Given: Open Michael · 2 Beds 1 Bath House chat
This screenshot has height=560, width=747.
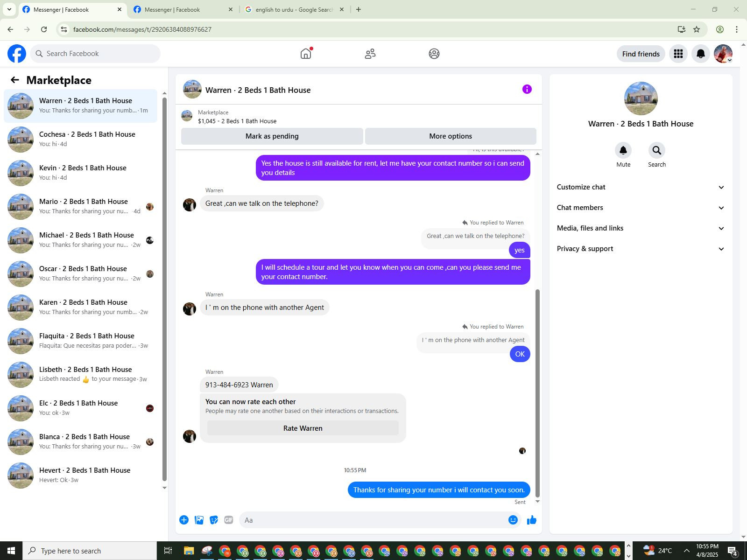Looking at the screenshot, I should [x=80, y=240].
